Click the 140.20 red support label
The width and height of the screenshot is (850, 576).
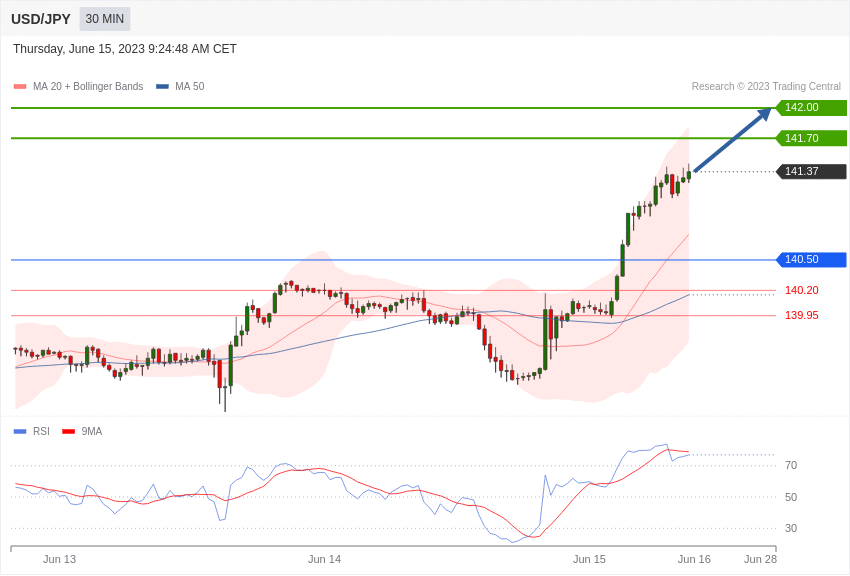[802, 290]
